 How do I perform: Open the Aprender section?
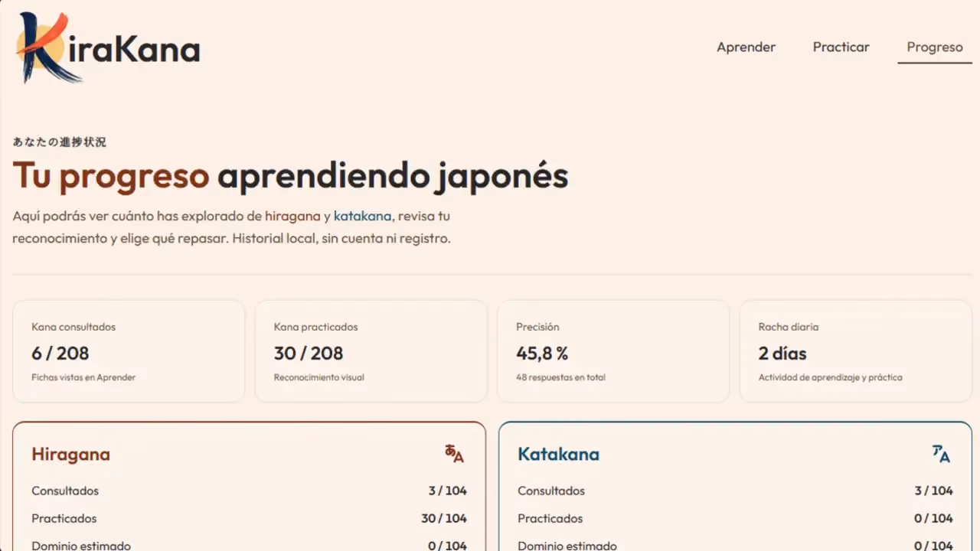point(746,47)
